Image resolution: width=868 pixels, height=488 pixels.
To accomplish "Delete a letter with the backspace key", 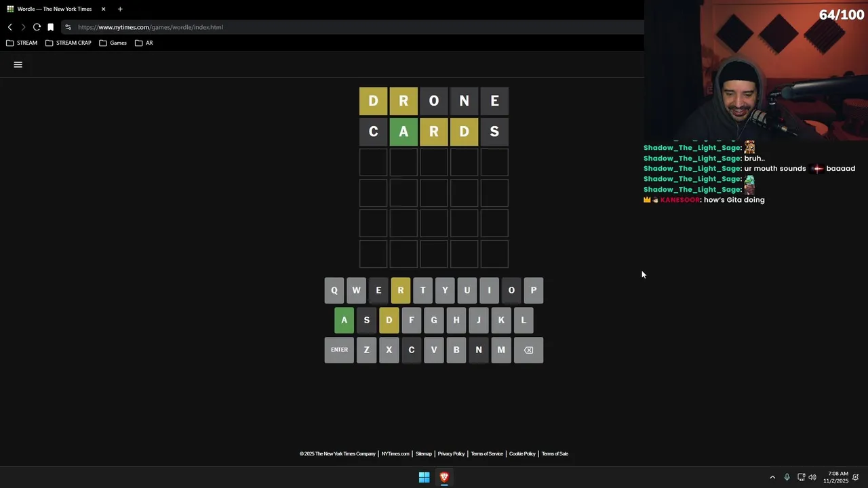I will 528,350.
